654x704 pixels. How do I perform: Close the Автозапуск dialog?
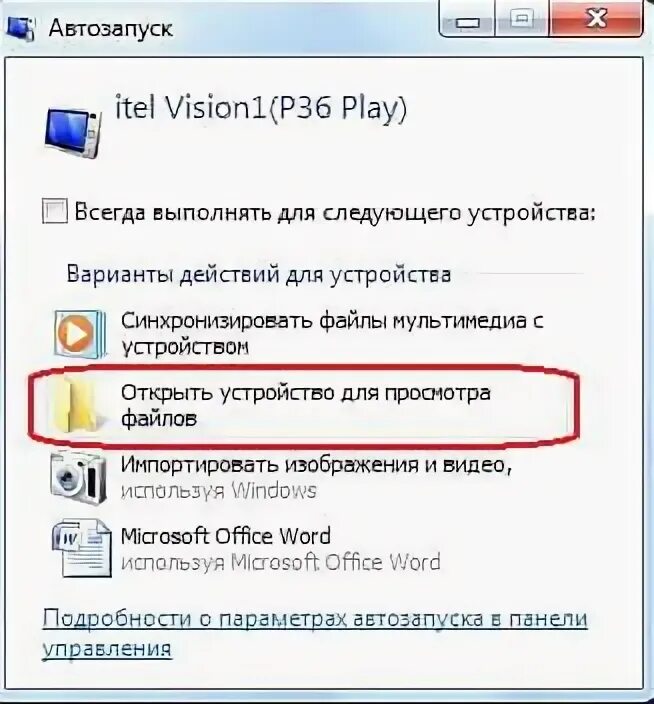(597, 18)
